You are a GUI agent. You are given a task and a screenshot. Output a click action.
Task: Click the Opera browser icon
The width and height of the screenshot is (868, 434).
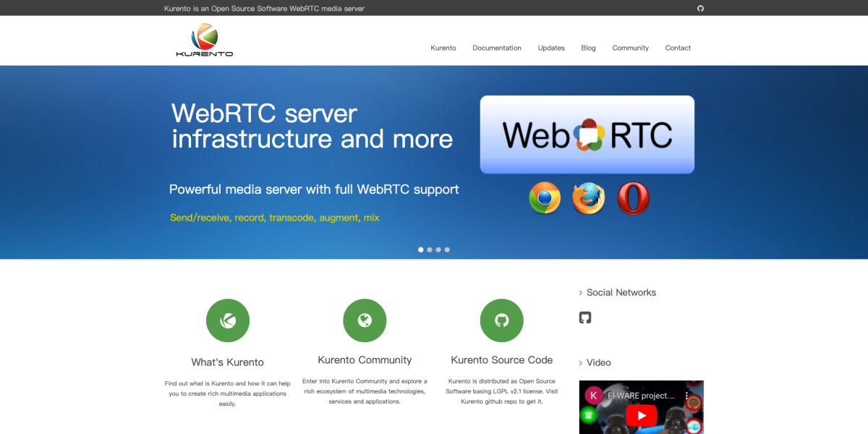[633, 198]
